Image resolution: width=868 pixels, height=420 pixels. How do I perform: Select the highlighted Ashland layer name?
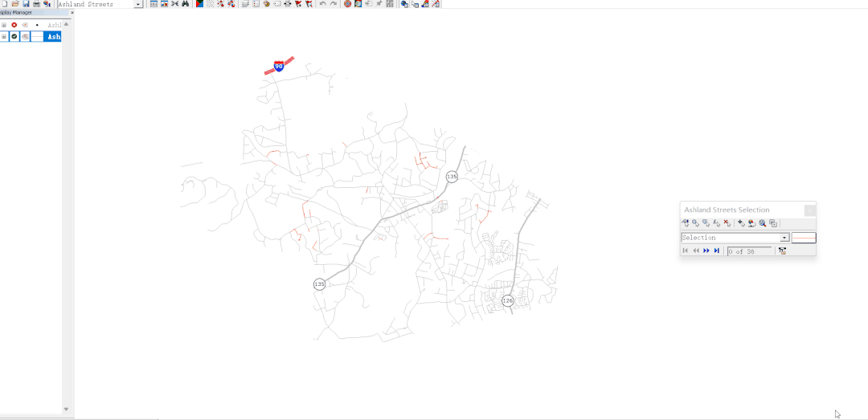pos(53,36)
